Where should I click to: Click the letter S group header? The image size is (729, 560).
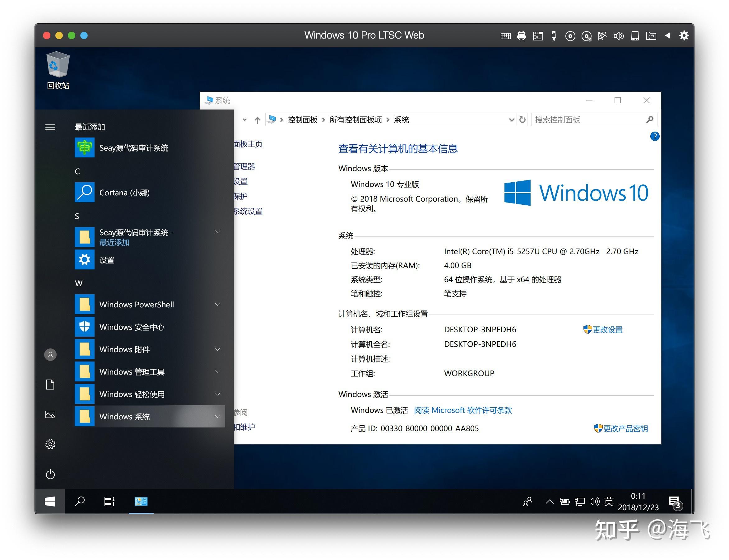tap(77, 216)
